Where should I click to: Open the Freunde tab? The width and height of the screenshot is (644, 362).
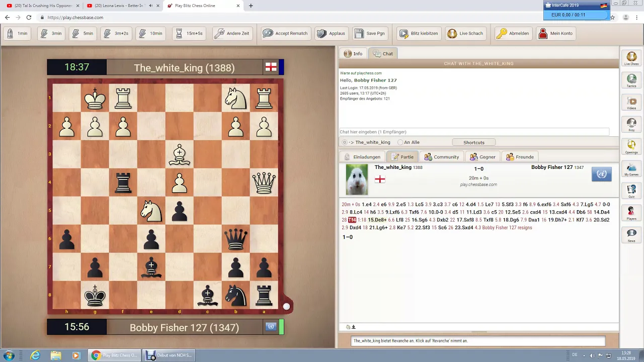point(520,157)
